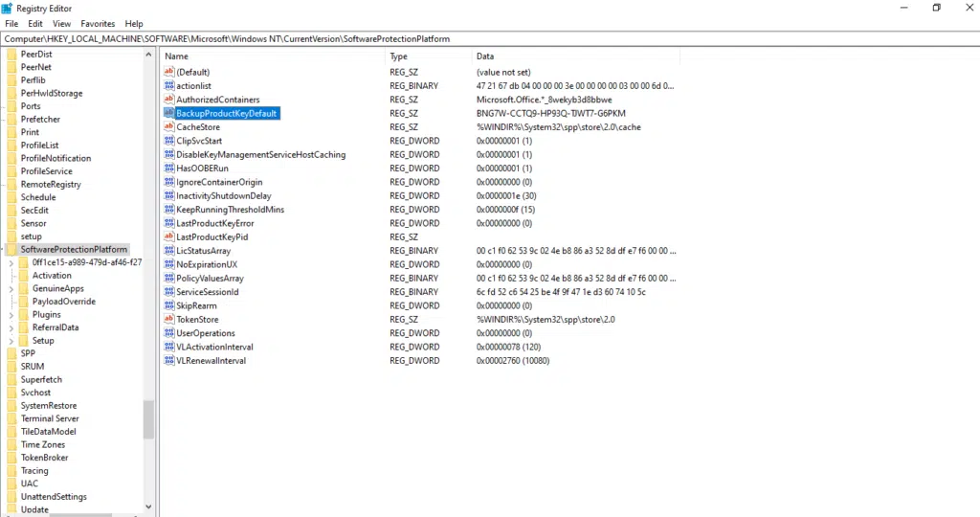
Task: Select the ServiceSessionId value name
Action: pos(208,292)
